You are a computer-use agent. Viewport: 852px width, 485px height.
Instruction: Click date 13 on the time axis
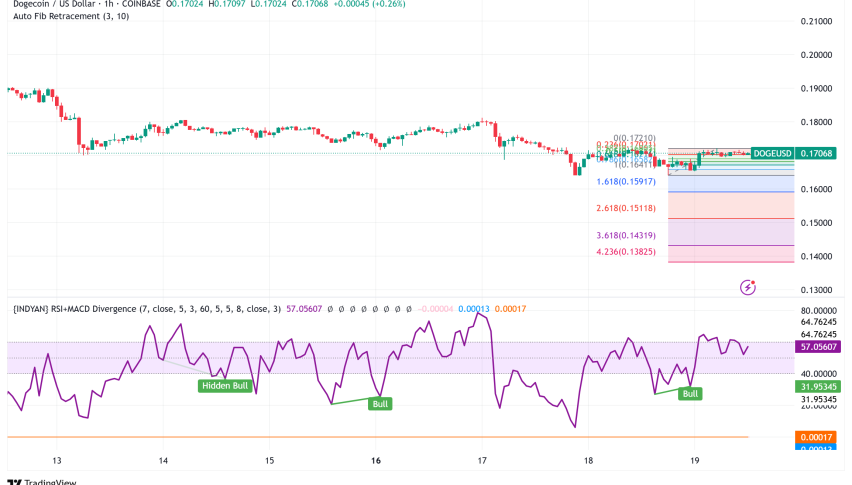[57, 461]
